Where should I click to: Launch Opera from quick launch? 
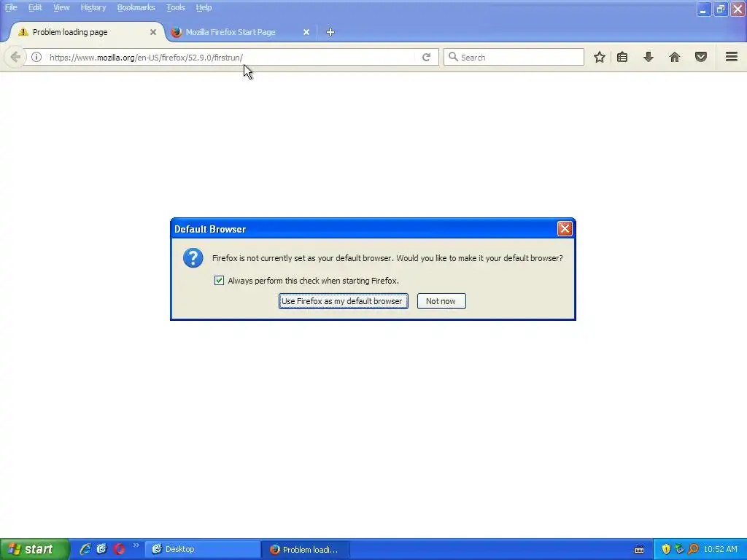(119, 549)
